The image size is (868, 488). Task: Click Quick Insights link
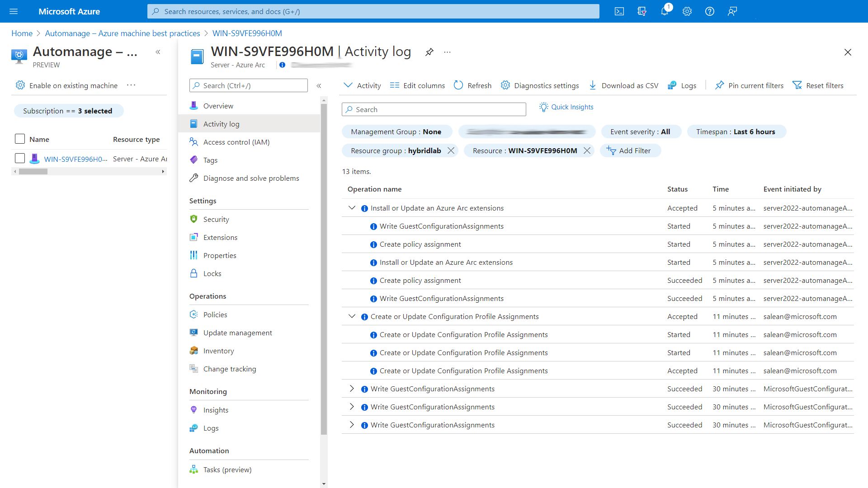click(x=566, y=107)
